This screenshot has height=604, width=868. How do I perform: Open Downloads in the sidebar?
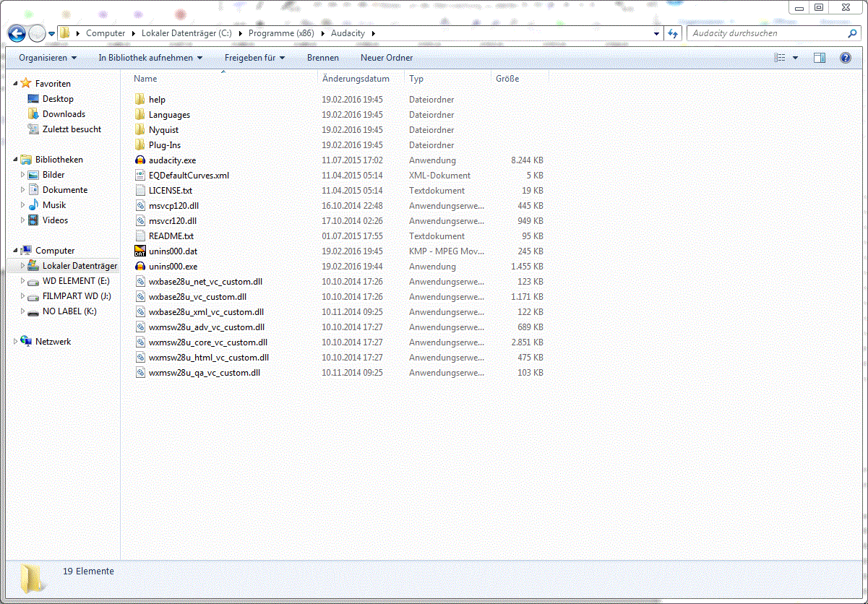64,114
